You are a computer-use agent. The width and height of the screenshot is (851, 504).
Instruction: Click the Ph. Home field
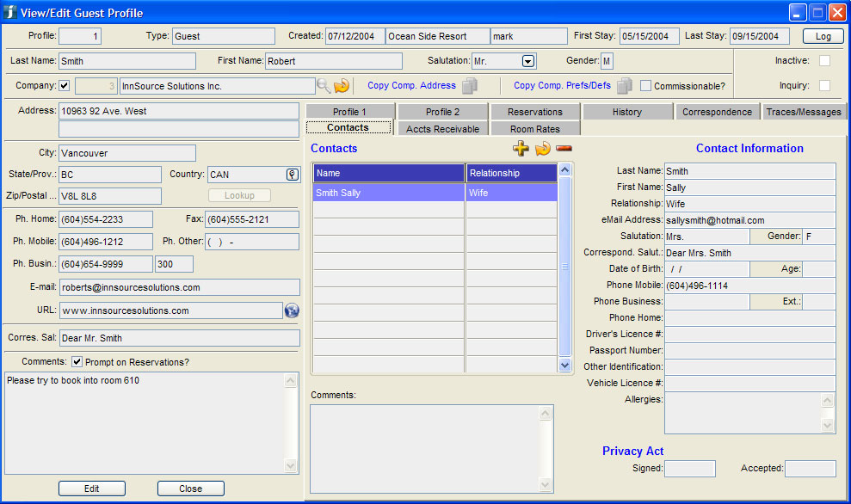[106, 219]
